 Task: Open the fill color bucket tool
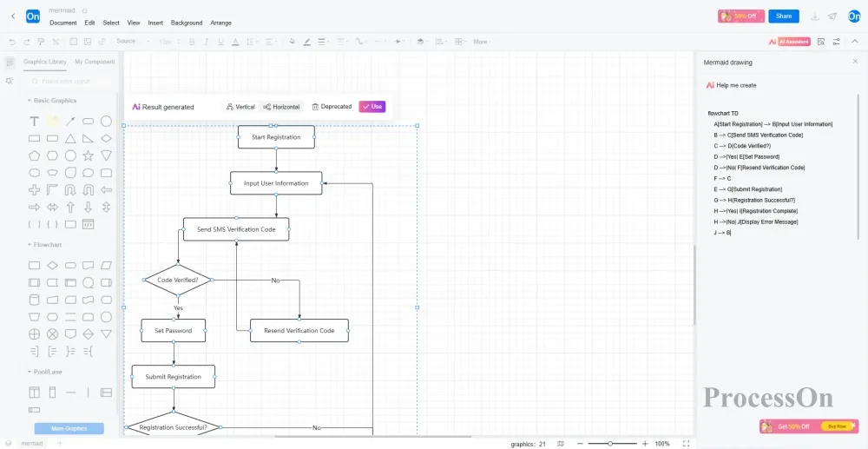tap(293, 42)
